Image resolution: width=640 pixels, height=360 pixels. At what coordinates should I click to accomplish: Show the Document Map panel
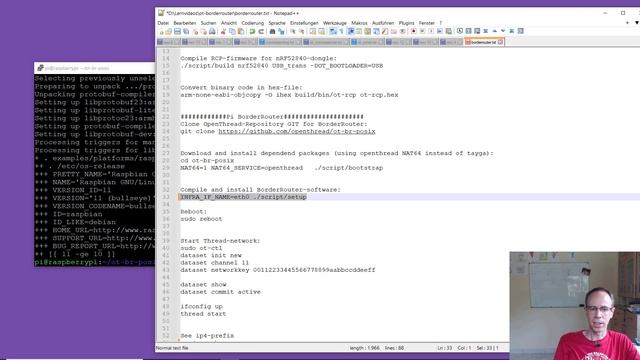[368, 31]
